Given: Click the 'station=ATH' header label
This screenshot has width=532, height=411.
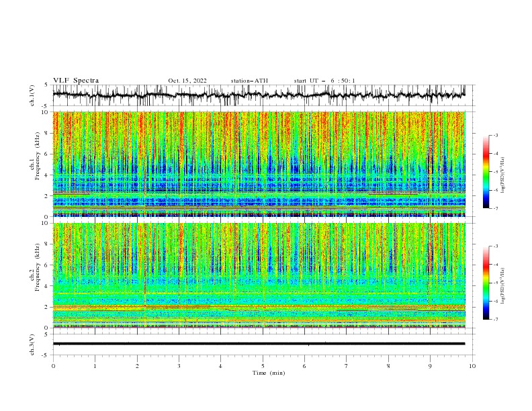Looking at the screenshot, I should pyautogui.click(x=249, y=81).
